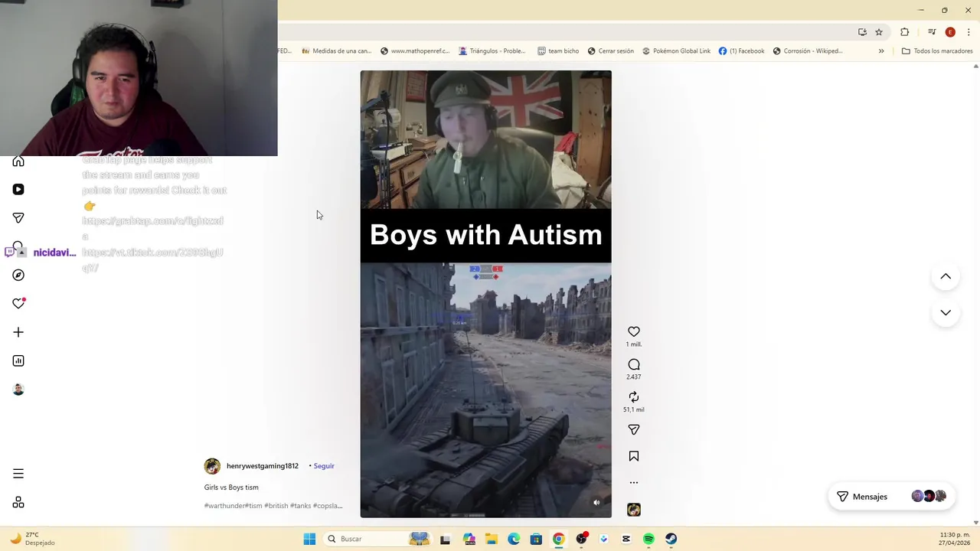
Task: Open 'Cerrar sesión' bookmark
Action: click(x=610, y=51)
